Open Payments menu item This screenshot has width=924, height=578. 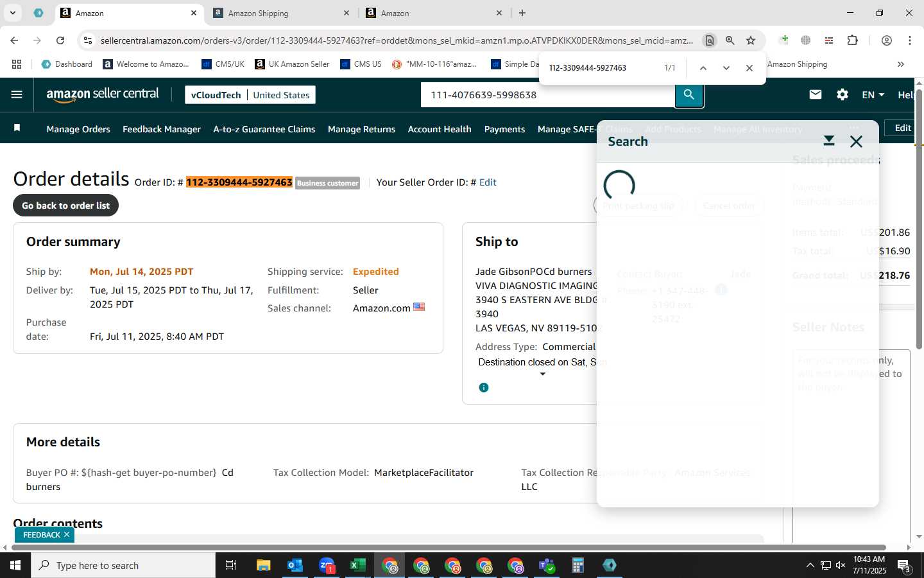click(504, 129)
